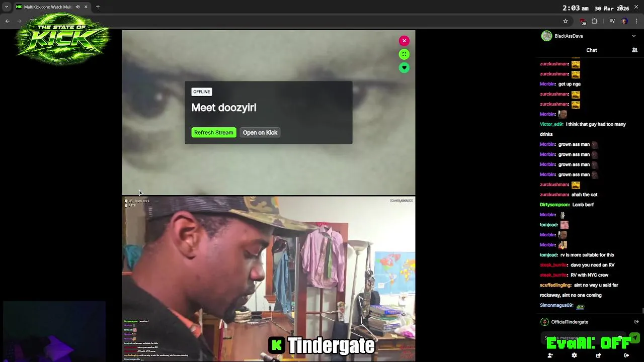Expand the BlackAssDave chat selector chevron
This screenshot has height=362, width=644.
click(x=633, y=36)
